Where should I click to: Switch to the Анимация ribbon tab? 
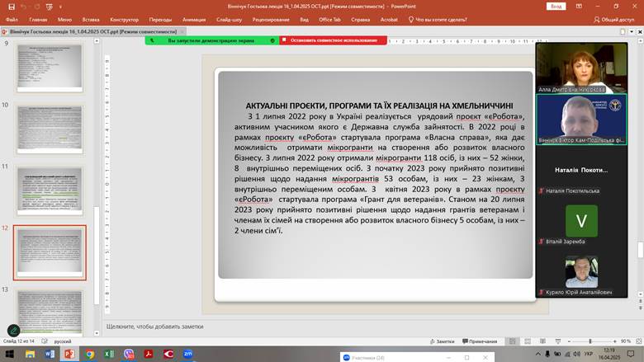(x=194, y=19)
